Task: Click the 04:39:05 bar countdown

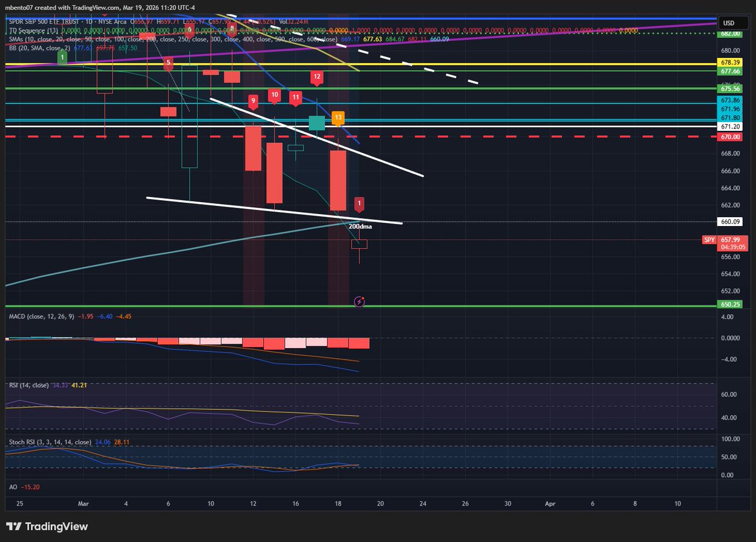Action: [733, 247]
